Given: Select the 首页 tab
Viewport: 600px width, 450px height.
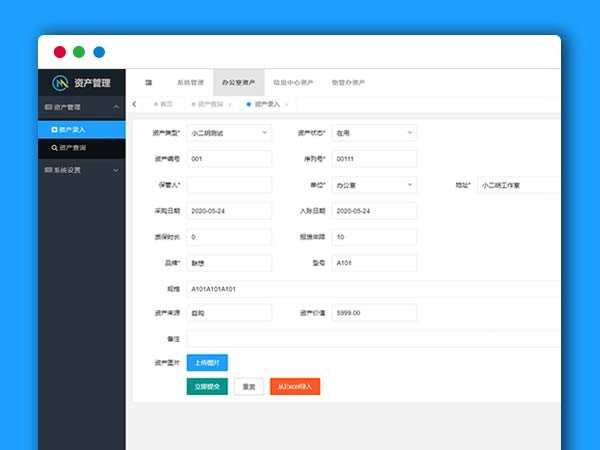Looking at the screenshot, I should (163, 104).
